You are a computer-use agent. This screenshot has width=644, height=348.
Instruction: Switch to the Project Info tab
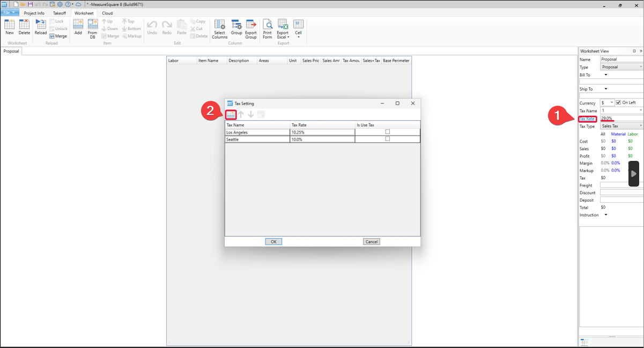(34, 13)
